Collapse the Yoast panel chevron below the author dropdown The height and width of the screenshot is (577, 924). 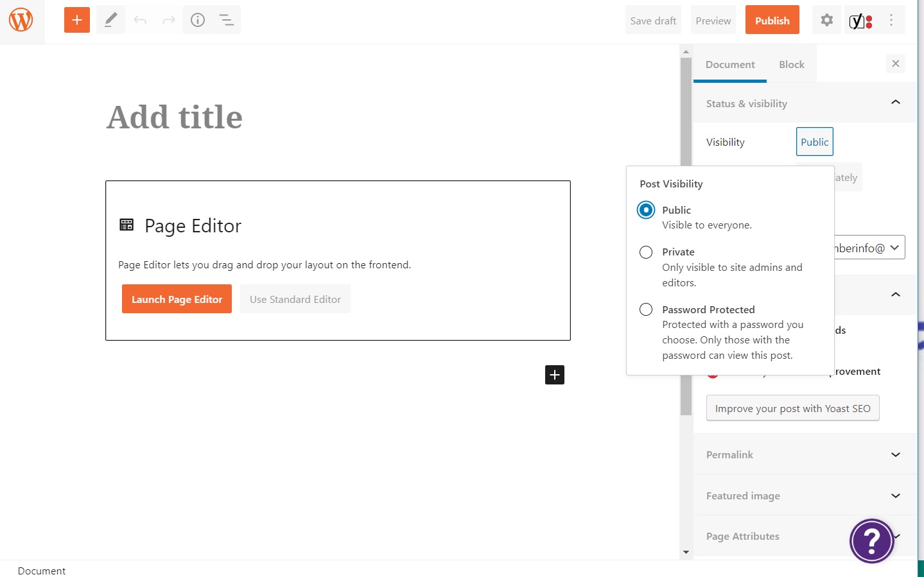pos(896,295)
